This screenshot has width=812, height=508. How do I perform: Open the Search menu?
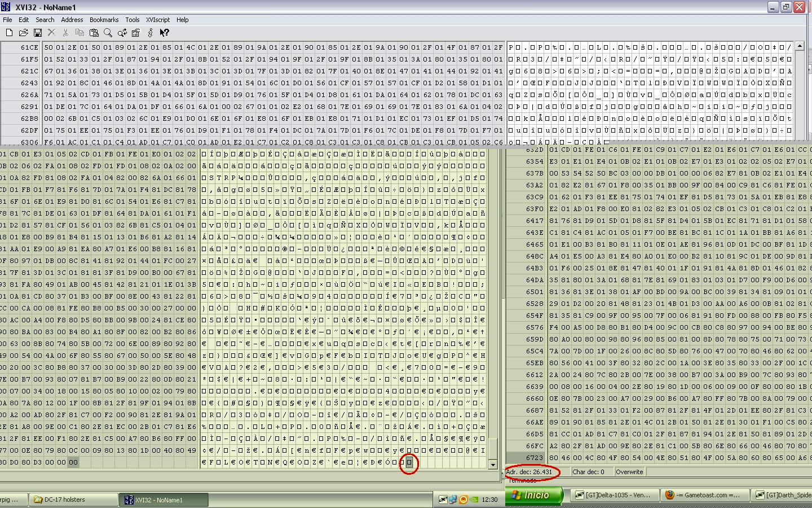[45, 20]
